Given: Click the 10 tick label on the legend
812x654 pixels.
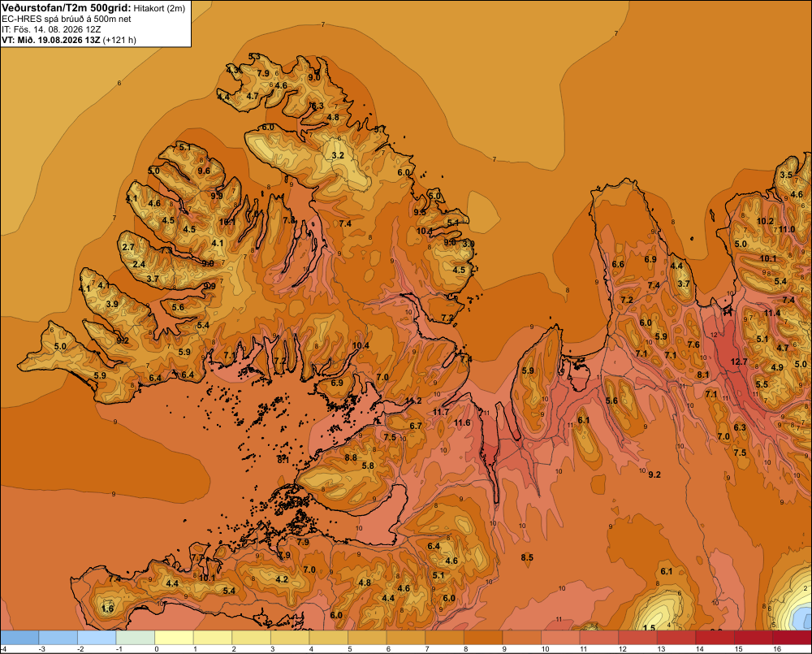Looking at the screenshot, I should point(545,649).
